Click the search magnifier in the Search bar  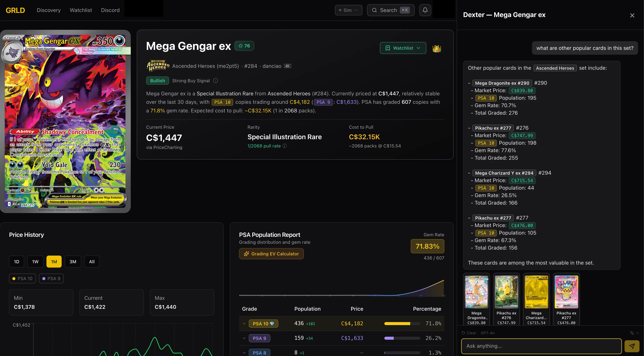374,10
